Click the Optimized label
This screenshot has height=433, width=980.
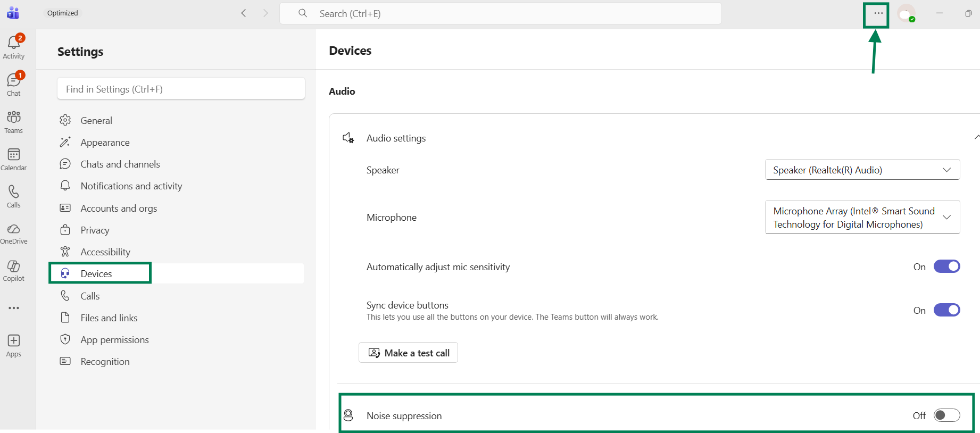point(63,13)
